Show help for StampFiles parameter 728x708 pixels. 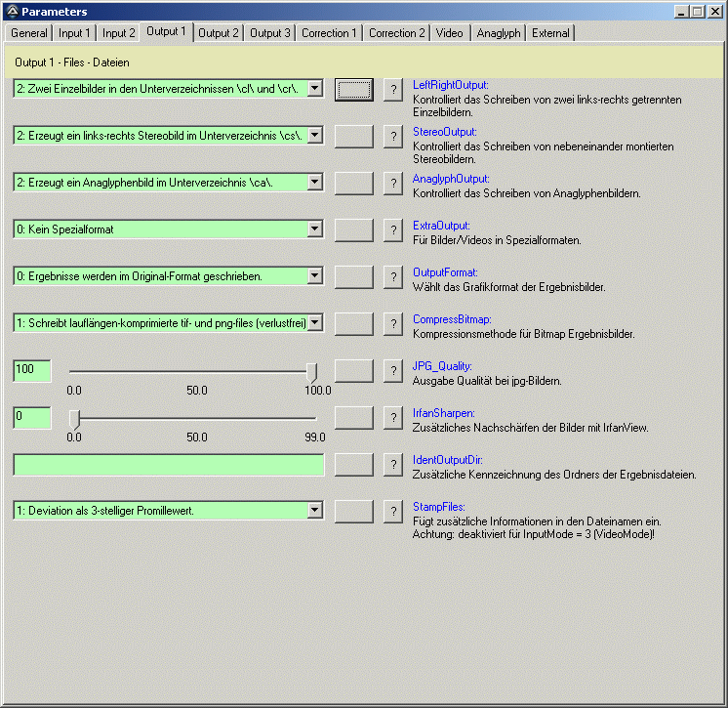point(393,511)
